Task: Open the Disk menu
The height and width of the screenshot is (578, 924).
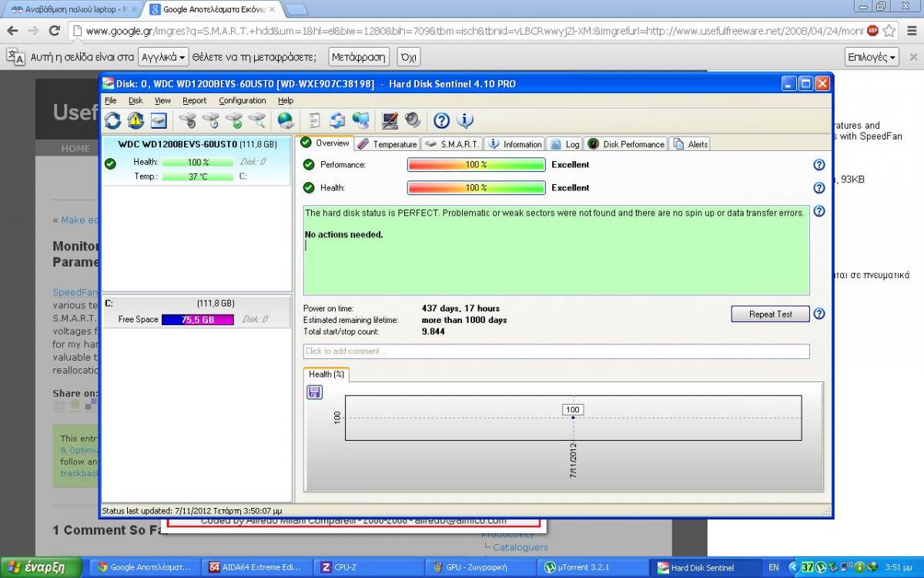Action: click(136, 101)
